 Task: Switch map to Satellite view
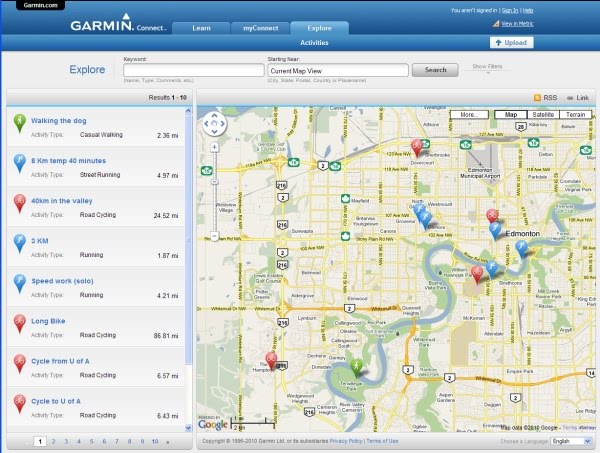click(x=543, y=114)
